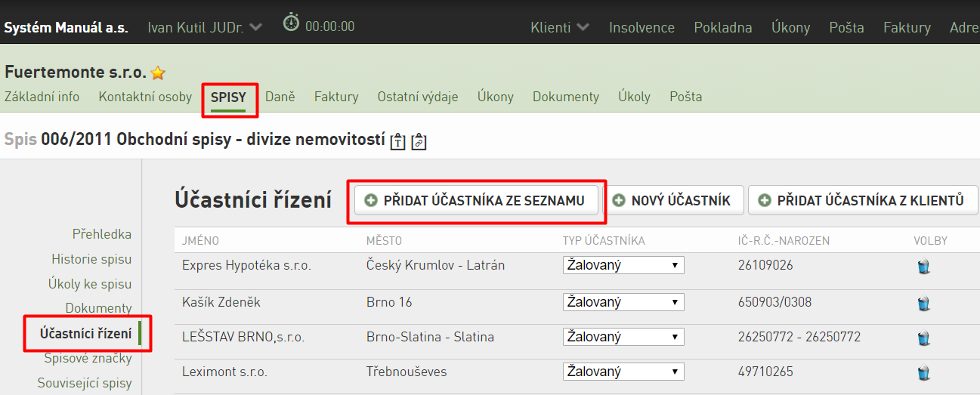The image size is (980, 395).
Task: Toggle the favorite star next to Fuertemonte s.r.o.
Action: click(x=158, y=73)
